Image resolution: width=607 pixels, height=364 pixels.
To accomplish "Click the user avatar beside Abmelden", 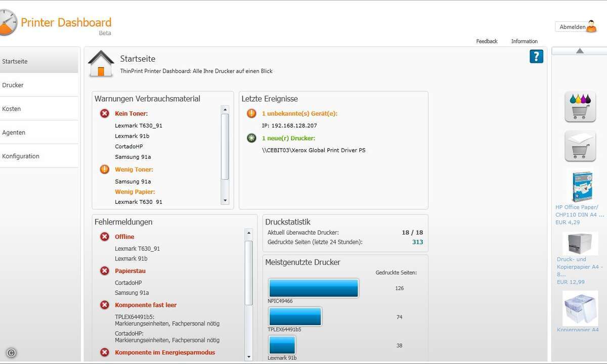I will click(591, 26).
